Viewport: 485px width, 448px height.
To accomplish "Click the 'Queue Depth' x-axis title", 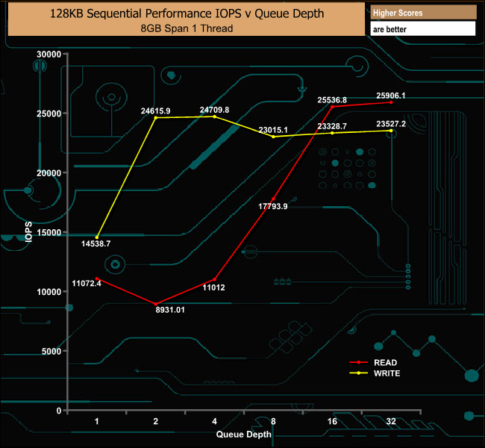I will tap(244, 435).
